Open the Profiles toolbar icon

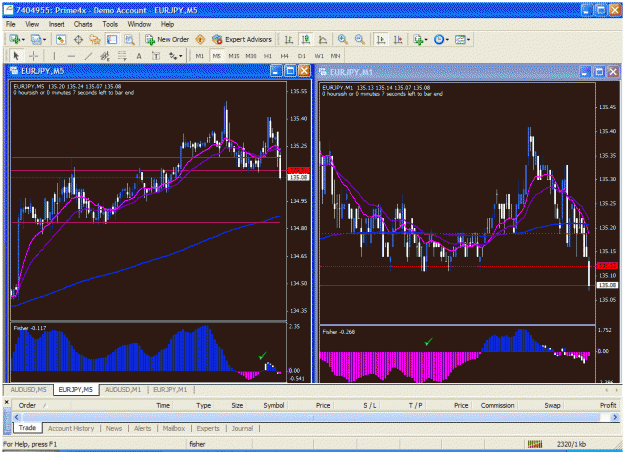click(x=35, y=39)
